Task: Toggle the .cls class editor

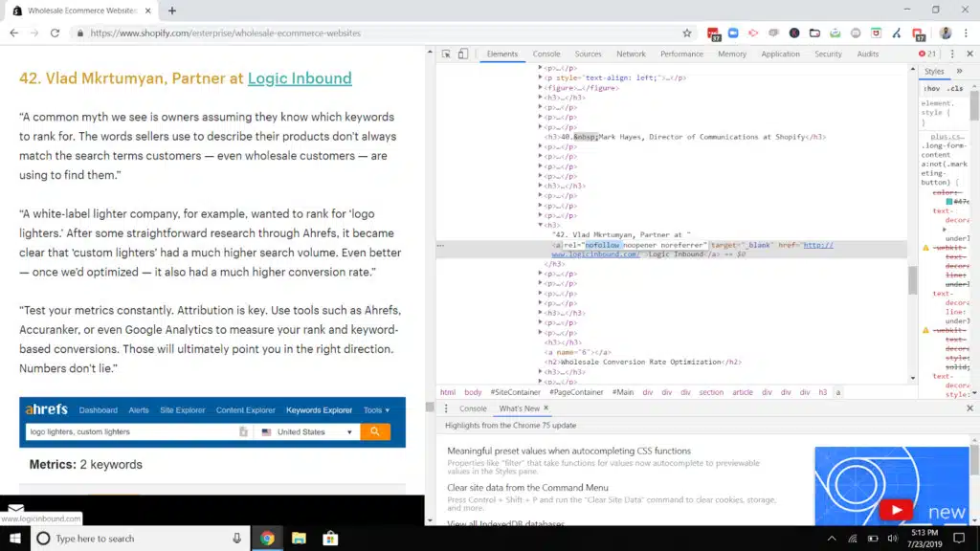Action: pos(953,88)
